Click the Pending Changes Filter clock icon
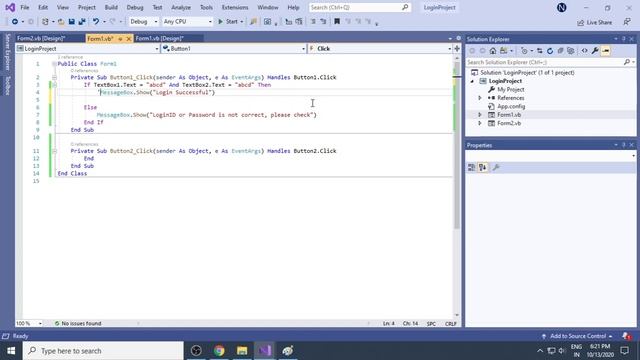Image resolution: width=640 pixels, height=360 pixels. pyautogui.click(x=524, y=51)
